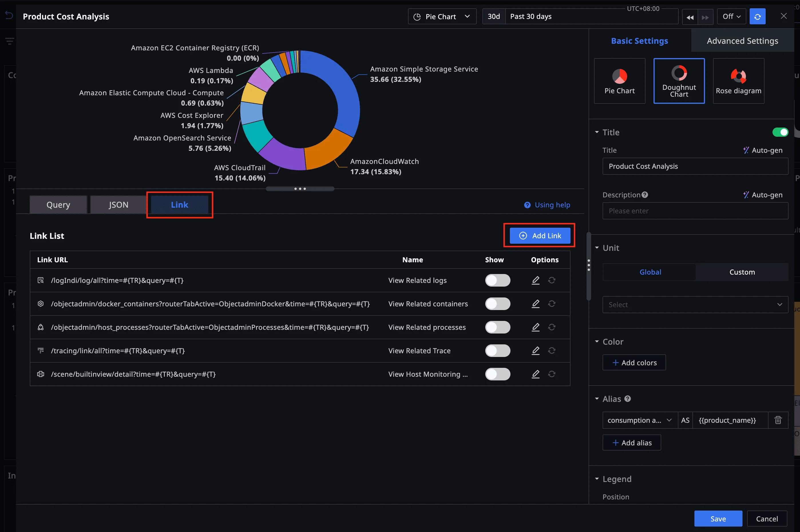Click the Add Link button
Image resolution: width=800 pixels, height=532 pixels.
pos(540,235)
